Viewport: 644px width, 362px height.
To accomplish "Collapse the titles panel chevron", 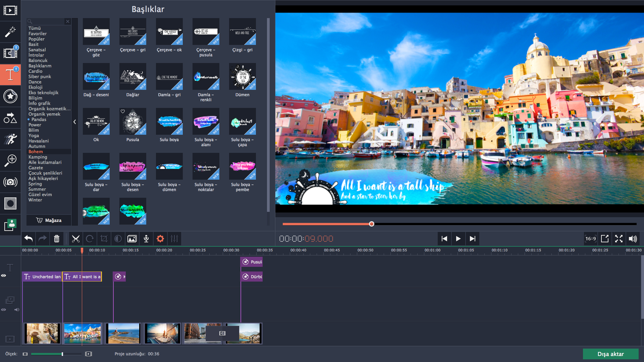I will pos(75,122).
